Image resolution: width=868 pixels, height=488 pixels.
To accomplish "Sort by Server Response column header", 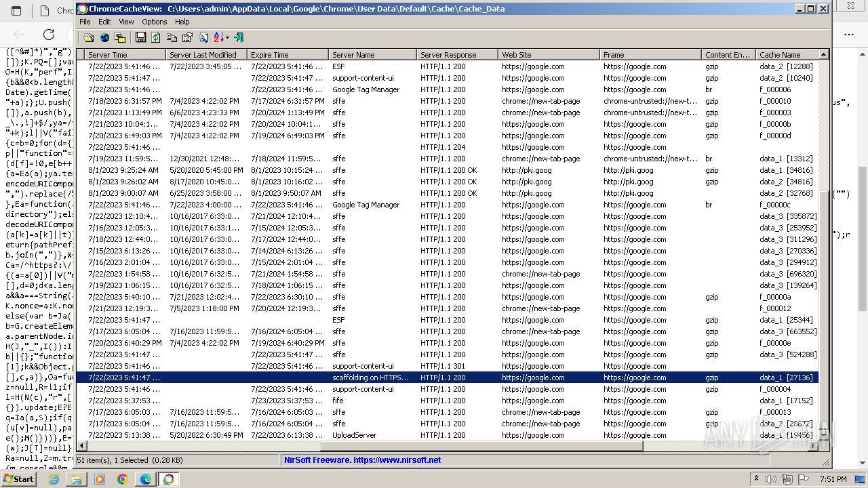I will pyautogui.click(x=457, y=55).
